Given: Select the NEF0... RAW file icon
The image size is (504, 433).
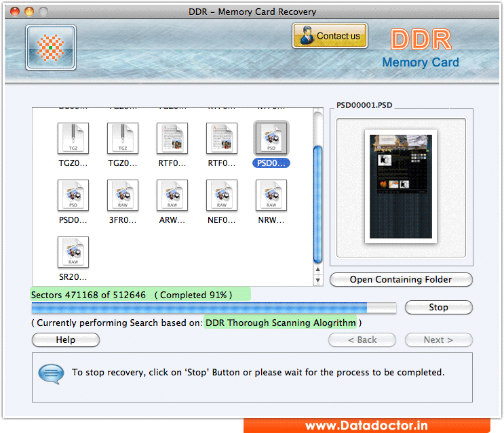Looking at the screenshot, I should coord(222,195).
